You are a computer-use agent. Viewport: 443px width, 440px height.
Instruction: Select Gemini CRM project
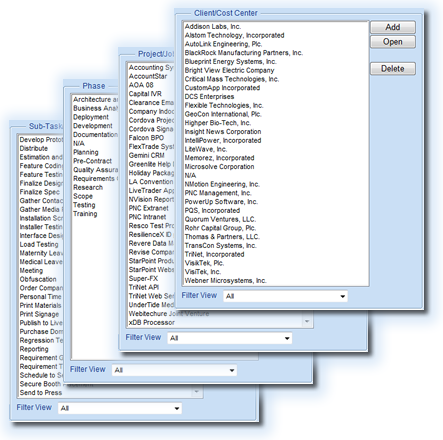[146, 155]
